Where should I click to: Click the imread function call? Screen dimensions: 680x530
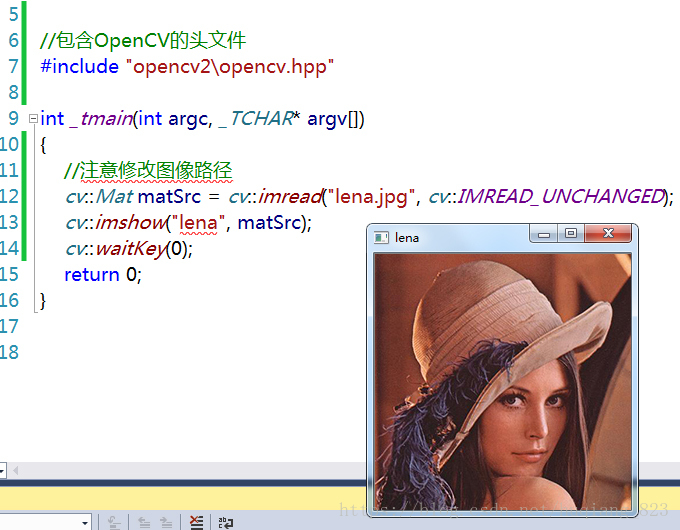(x=289, y=196)
